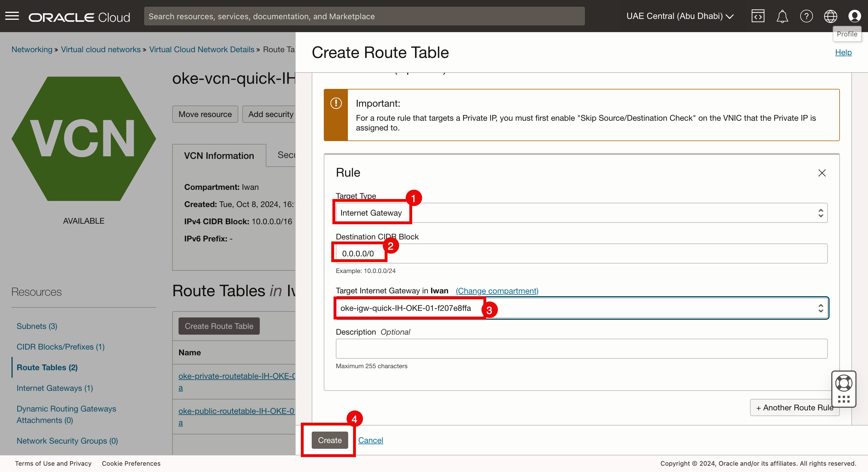Image resolution: width=868 pixels, height=472 pixels.
Task: Expand the UAE Central region selector
Action: tap(680, 16)
